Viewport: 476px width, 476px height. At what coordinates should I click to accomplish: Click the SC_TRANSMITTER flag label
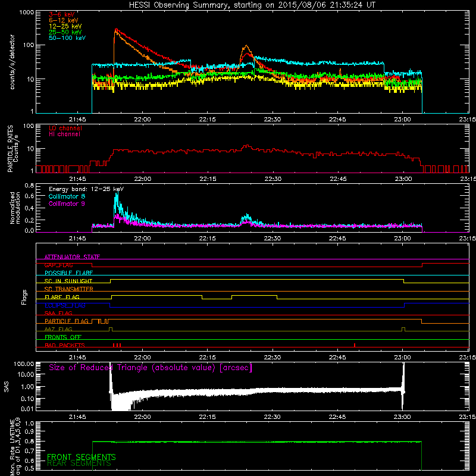pos(69,289)
